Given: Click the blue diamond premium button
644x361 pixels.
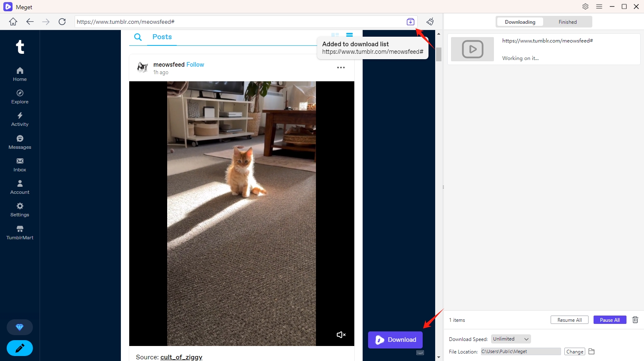Looking at the screenshot, I should pyautogui.click(x=20, y=327).
